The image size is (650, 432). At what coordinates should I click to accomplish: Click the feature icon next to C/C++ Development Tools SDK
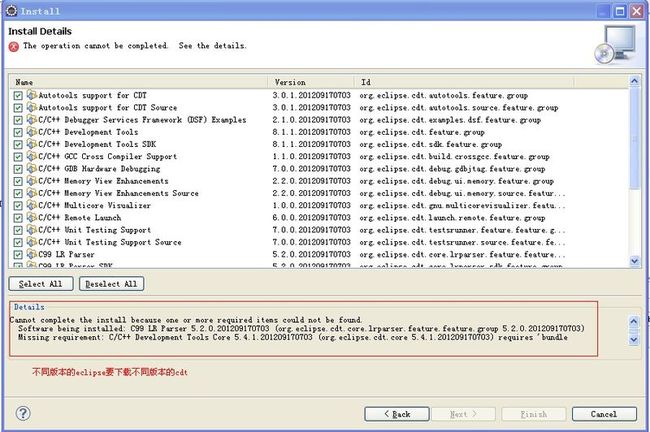coord(32,144)
